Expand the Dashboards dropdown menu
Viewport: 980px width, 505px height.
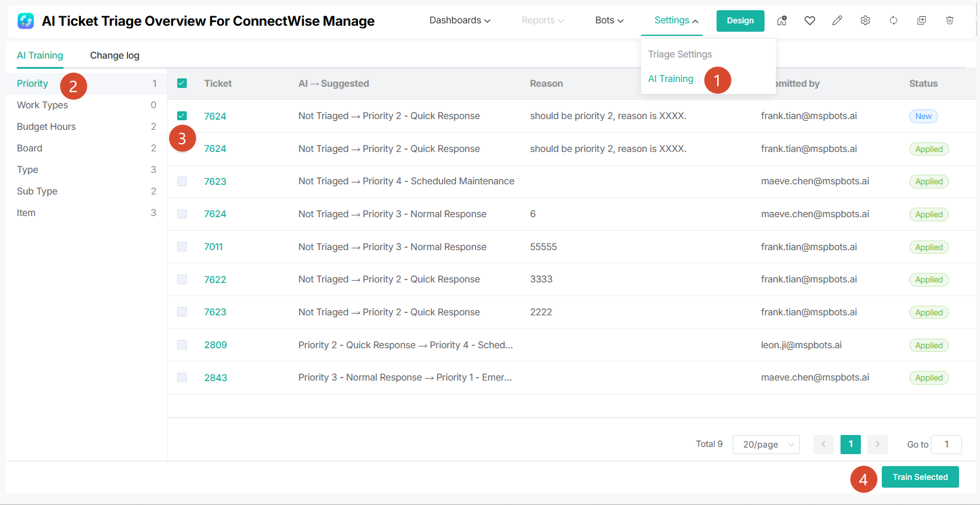(460, 20)
